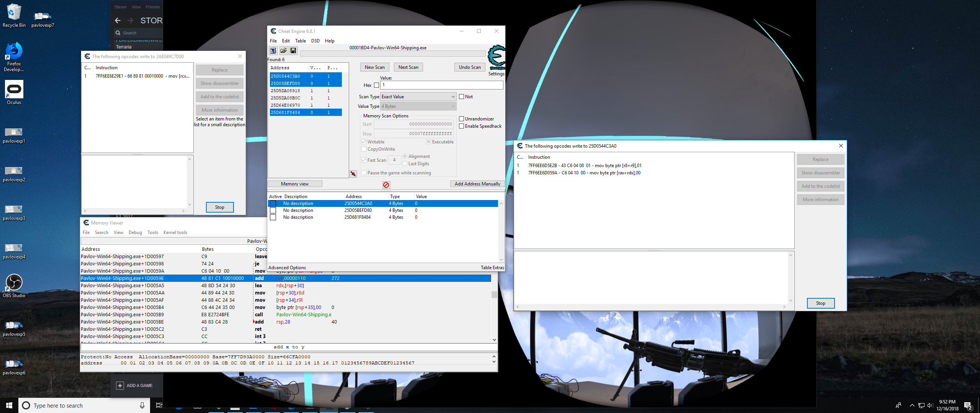Click the taskbar microphone icon
This screenshot has height=413, width=980.
[142, 405]
